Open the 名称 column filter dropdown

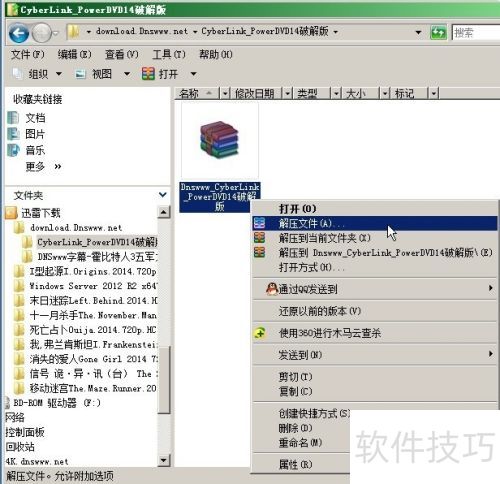[x=225, y=94]
